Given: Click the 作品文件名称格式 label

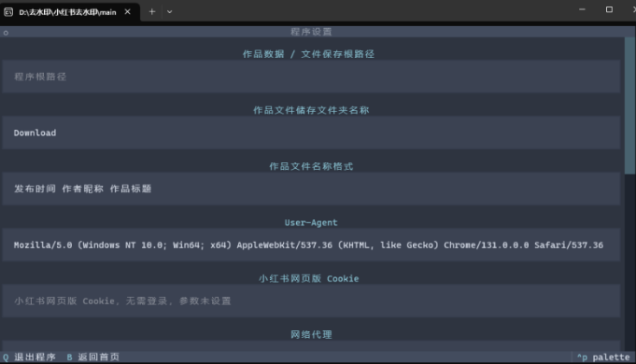Looking at the screenshot, I should 311,166.
